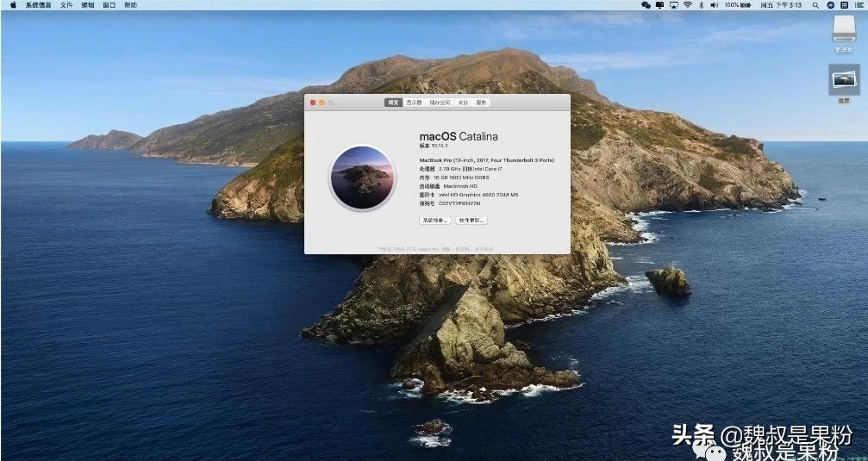The height and width of the screenshot is (461, 868).
Task: Click the square icon before Notification Center
Action: click(x=844, y=5)
